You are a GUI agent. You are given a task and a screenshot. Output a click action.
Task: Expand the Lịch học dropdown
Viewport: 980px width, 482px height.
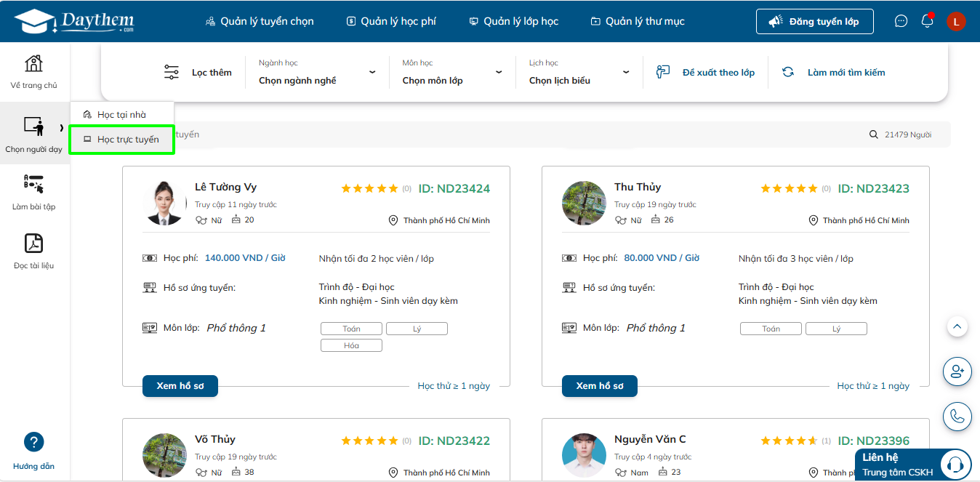tap(579, 73)
